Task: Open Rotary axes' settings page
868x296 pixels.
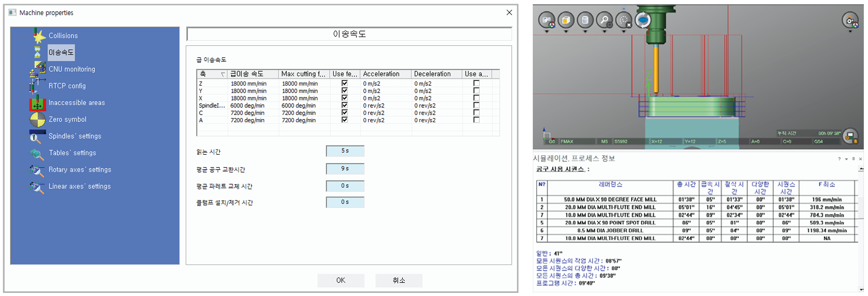Action: [x=80, y=170]
